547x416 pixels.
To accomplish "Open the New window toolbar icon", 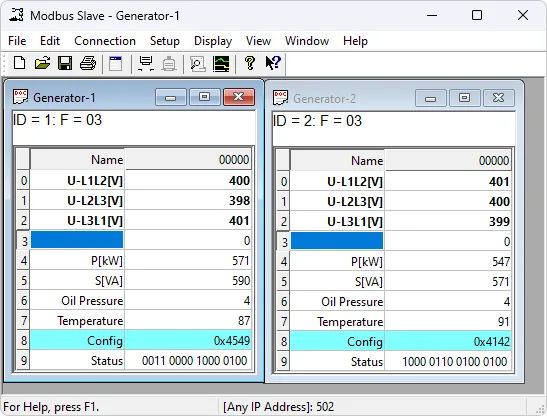I will click(x=115, y=64).
